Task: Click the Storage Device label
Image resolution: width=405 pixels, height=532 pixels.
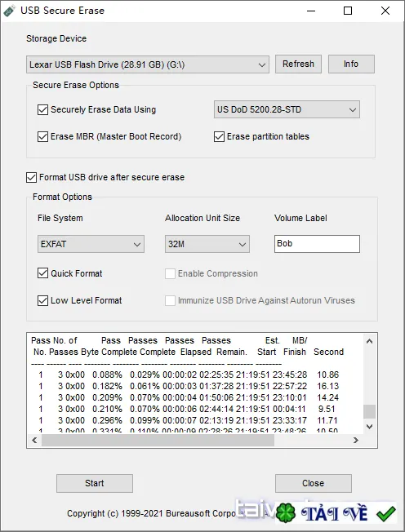Action: click(x=56, y=38)
